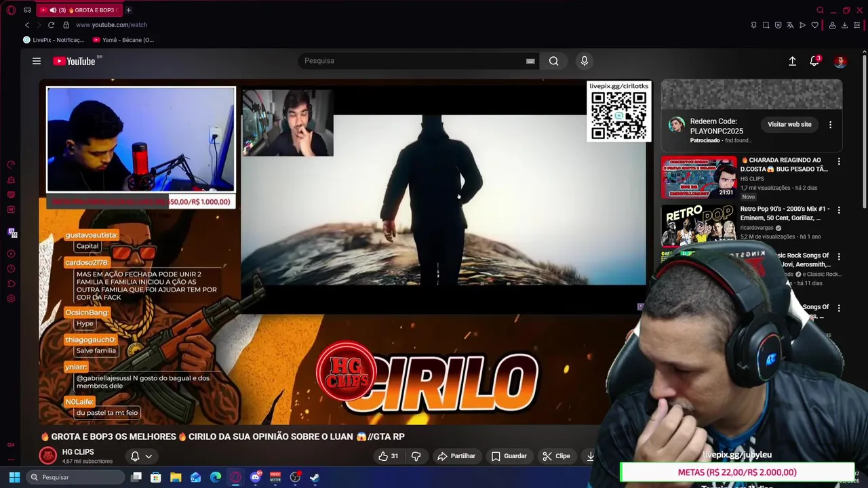Screen dimensions: 868x488
Task: Reload the YouTube page
Action: 51,25
